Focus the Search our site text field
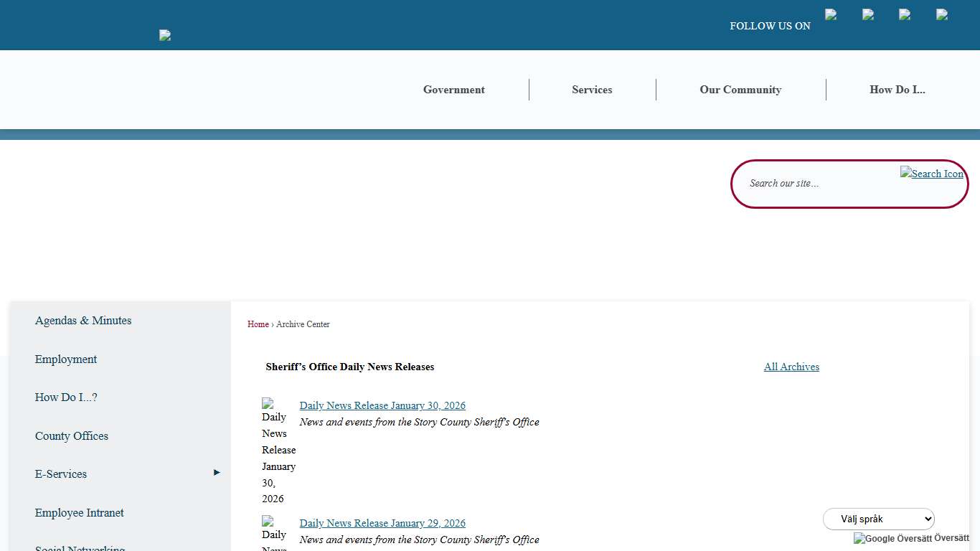Image resolution: width=980 pixels, height=551 pixels. coord(818,184)
